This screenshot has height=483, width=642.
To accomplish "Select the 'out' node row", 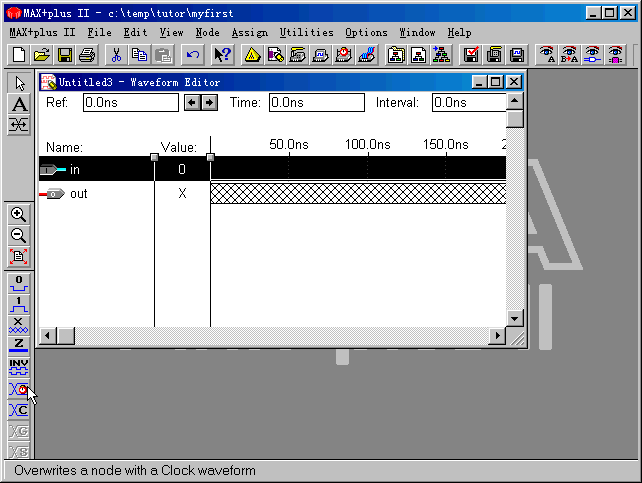I will pyautogui.click(x=95, y=193).
